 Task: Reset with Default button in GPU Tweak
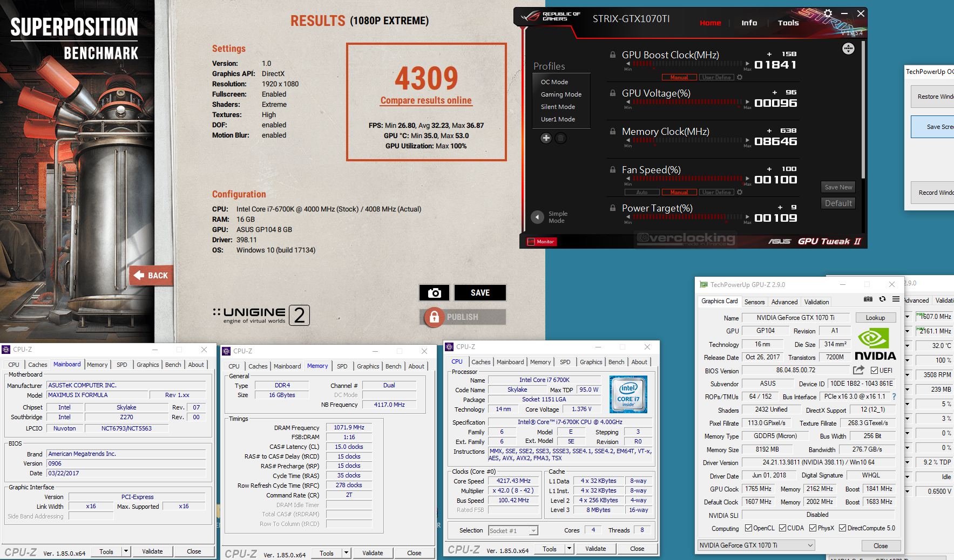[838, 203]
